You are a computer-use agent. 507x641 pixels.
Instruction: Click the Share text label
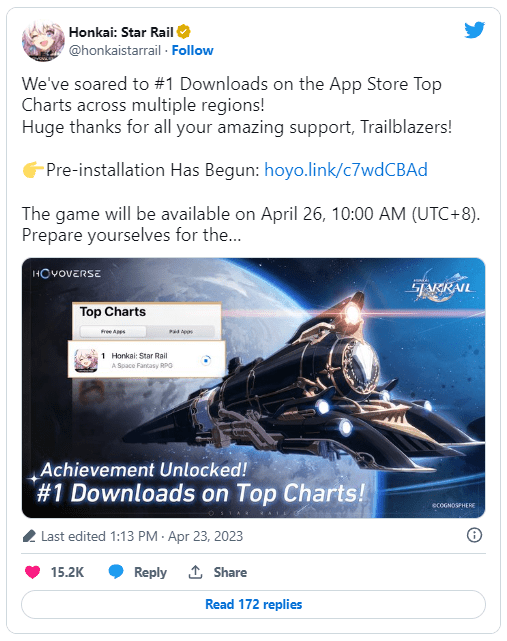(x=230, y=572)
